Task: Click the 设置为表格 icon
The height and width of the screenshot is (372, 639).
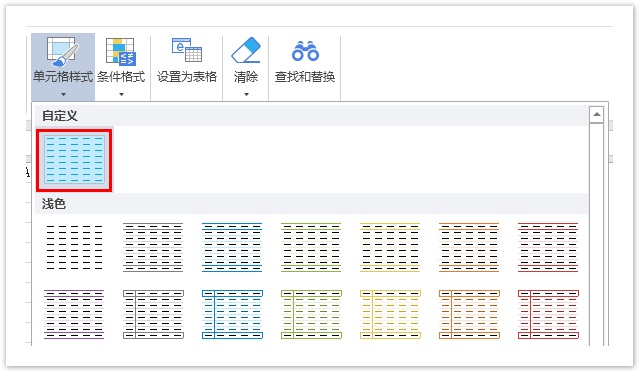Action: [187, 50]
